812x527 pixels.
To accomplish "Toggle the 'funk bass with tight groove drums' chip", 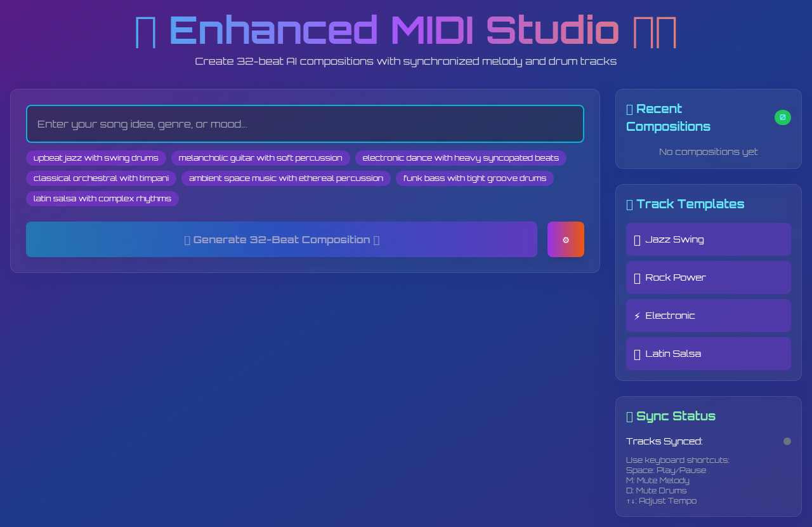I will tap(475, 178).
